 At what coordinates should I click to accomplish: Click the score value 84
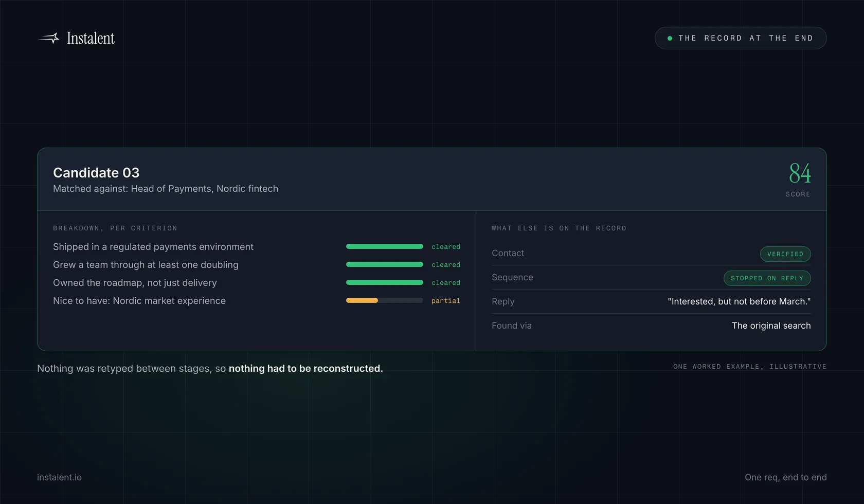point(800,173)
